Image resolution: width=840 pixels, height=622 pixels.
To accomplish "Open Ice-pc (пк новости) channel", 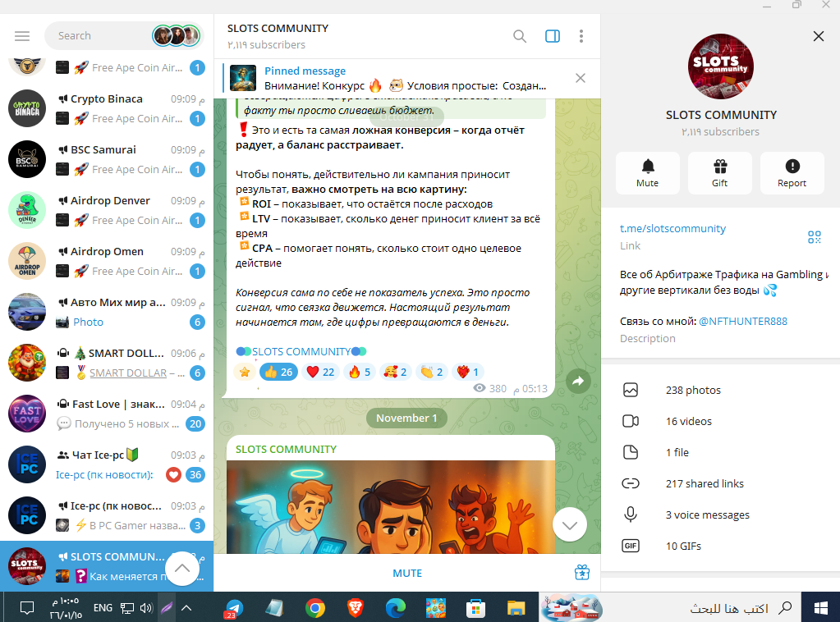I will click(x=107, y=515).
